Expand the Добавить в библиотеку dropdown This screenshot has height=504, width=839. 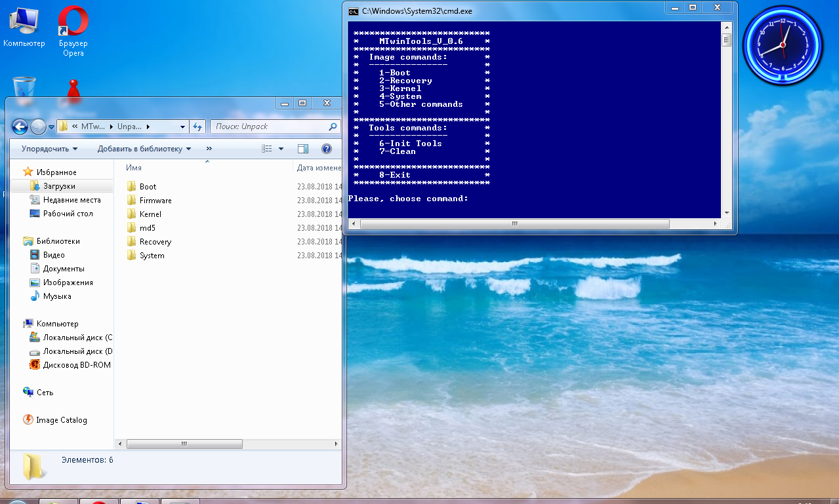(144, 149)
